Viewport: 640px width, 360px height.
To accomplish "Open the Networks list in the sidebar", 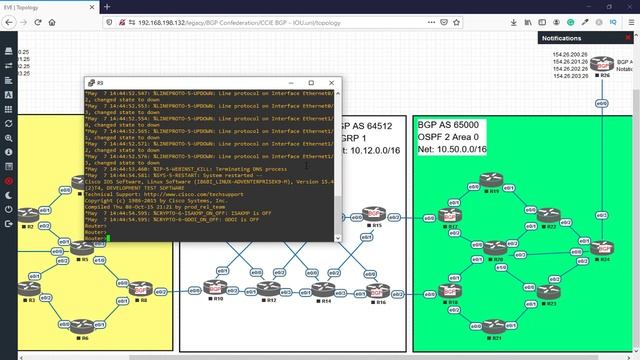I will pyautogui.click(x=9, y=66).
